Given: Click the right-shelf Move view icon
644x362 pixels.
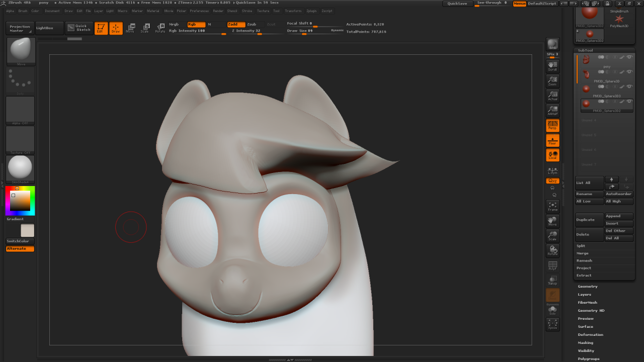Looking at the screenshot, I should coord(552,221).
